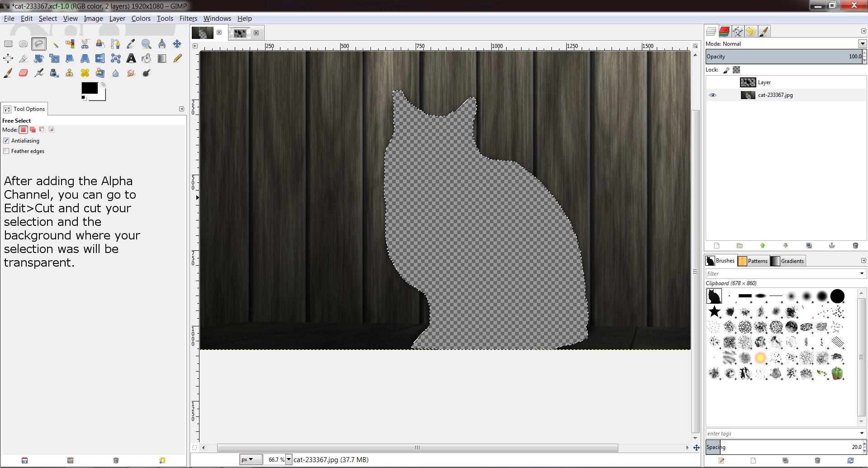868x468 pixels.
Task: Adjust the layer Opacity slider
Action: pyautogui.click(x=784, y=57)
